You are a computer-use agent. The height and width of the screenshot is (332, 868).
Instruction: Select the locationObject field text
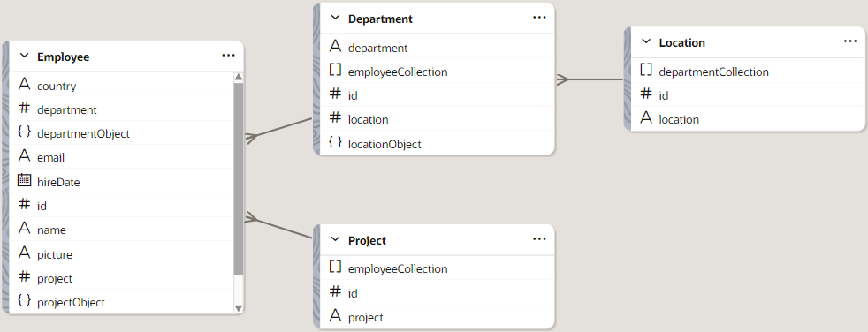coord(385,145)
